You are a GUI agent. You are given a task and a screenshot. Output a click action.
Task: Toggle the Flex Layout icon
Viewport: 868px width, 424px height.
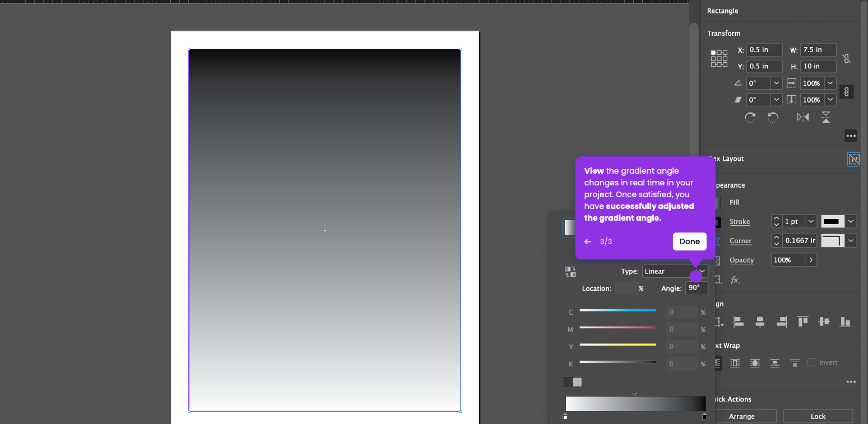pyautogui.click(x=853, y=160)
